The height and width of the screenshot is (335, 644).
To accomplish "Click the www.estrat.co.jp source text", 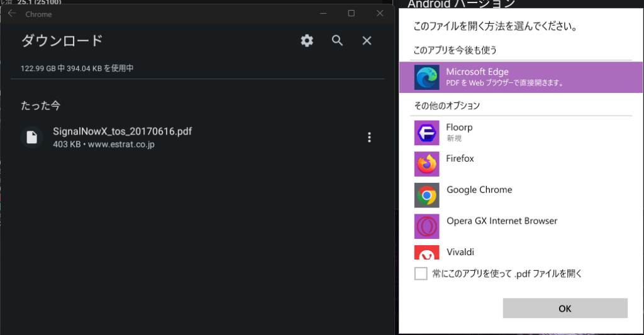I will coord(121,145).
